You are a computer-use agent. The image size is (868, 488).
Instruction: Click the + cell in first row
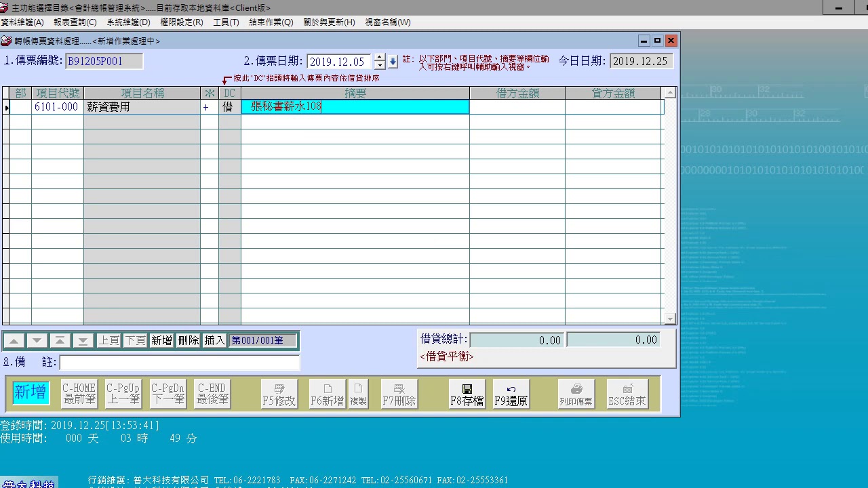tap(209, 107)
